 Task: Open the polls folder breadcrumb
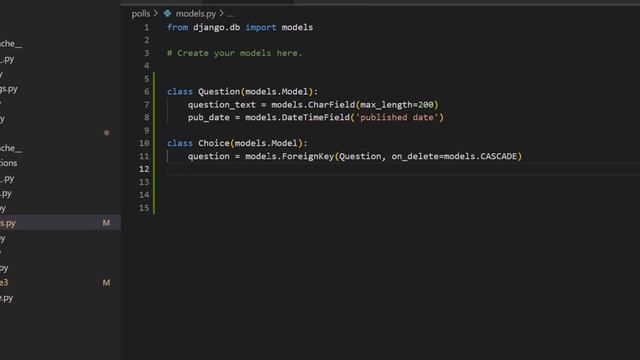(x=141, y=13)
